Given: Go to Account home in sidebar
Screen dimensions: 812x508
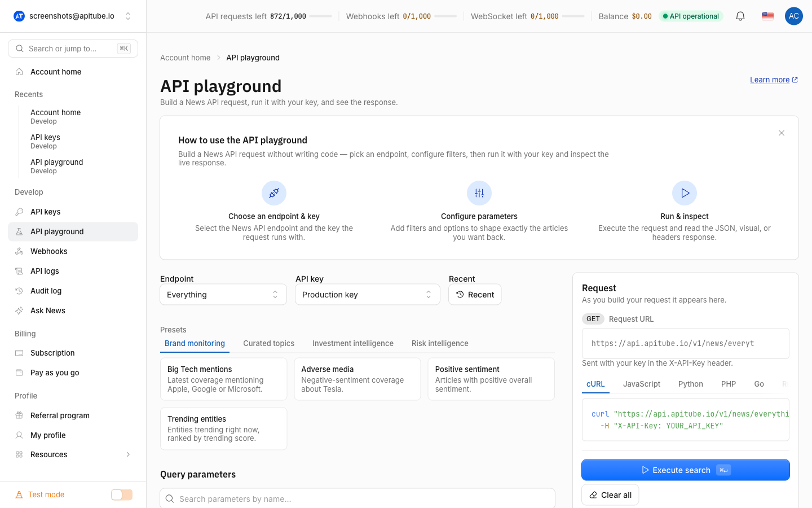Looking at the screenshot, I should click(73, 72).
